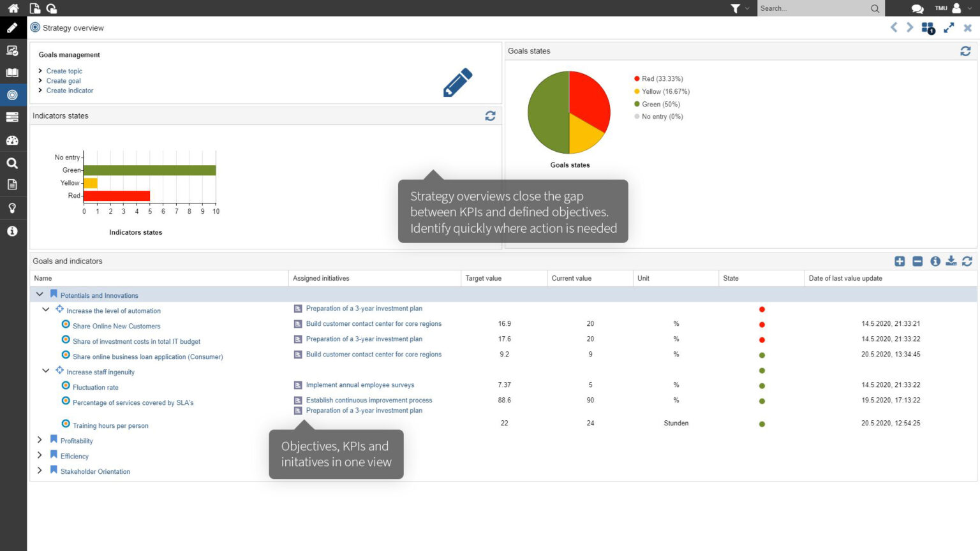This screenshot has width=980, height=551.
Task: Click the Create goal link
Action: click(x=63, y=81)
